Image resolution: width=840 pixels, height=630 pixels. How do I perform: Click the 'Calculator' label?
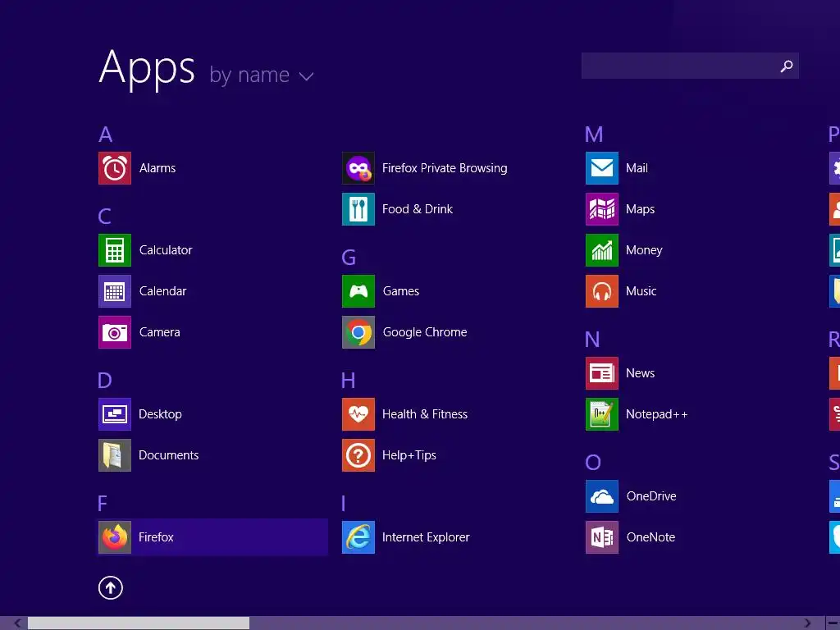click(166, 250)
